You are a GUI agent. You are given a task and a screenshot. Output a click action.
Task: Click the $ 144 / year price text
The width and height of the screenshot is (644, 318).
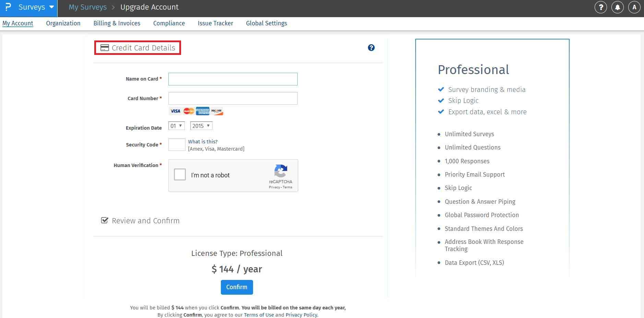click(x=237, y=269)
